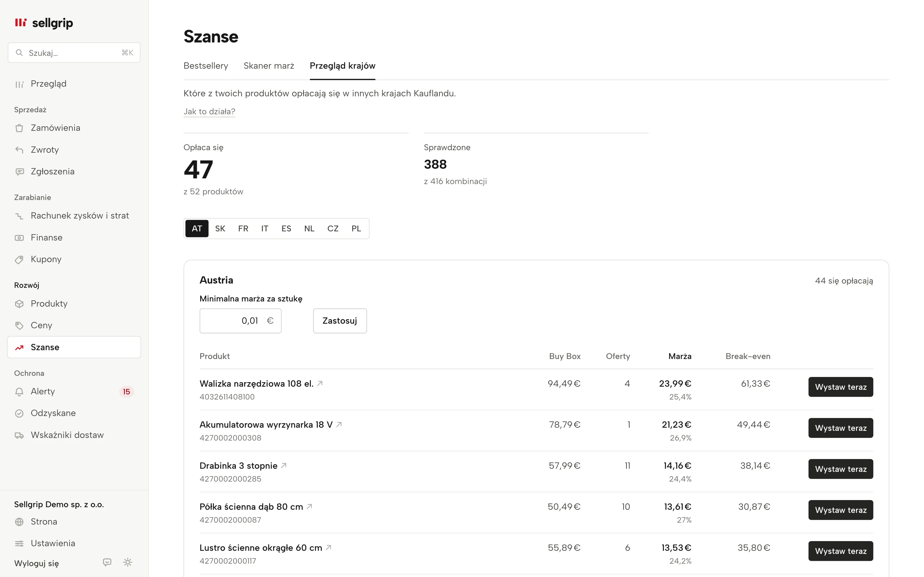Screen dimensions: 924x577
Task: Click Zastosuj to apply minimum margin
Action: point(340,321)
